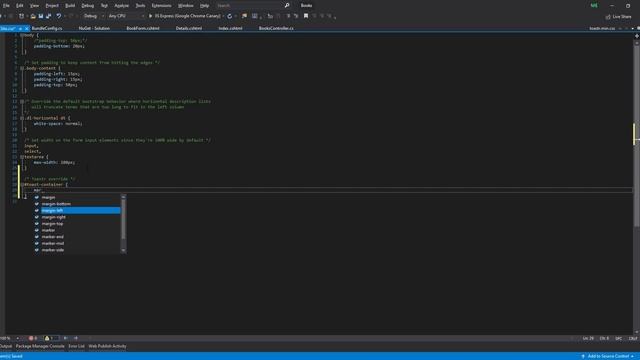The height and width of the screenshot is (360, 640).
Task: Click Add to Source Control
Action: click(x=608, y=356)
